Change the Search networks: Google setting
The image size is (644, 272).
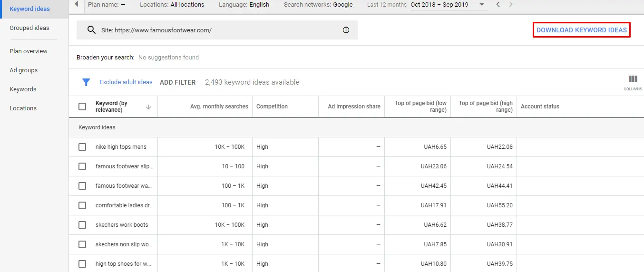[x=318, y=5]
